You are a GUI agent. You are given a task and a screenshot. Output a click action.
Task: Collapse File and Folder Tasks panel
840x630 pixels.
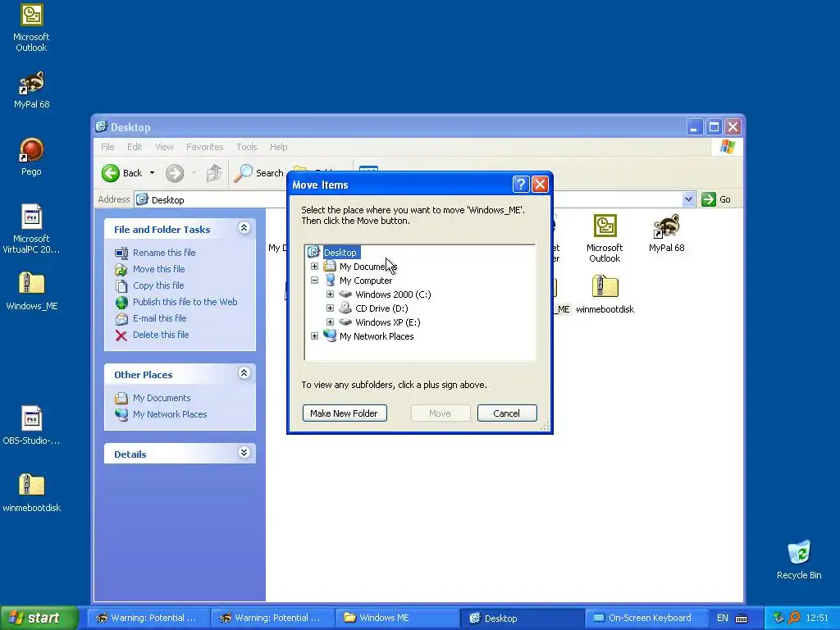point(244,228)
